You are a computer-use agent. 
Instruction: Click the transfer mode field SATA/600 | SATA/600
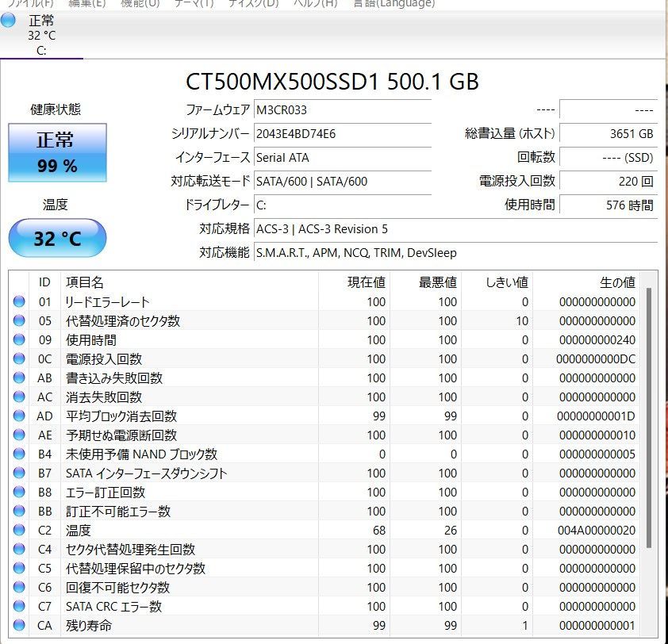[343, 182]
